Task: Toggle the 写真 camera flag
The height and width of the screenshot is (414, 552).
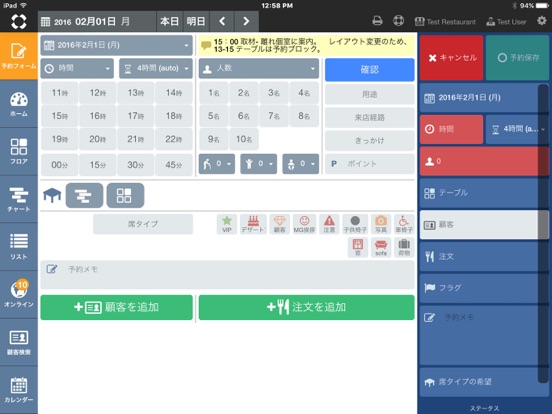Action: point(381,224)
